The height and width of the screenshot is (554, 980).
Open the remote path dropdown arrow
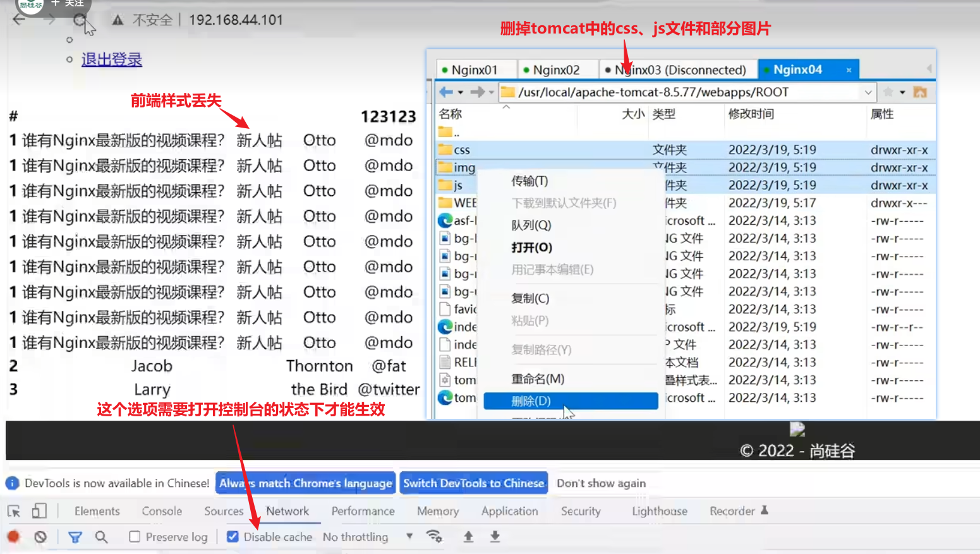pyautogui.click(x=868, y=92)
